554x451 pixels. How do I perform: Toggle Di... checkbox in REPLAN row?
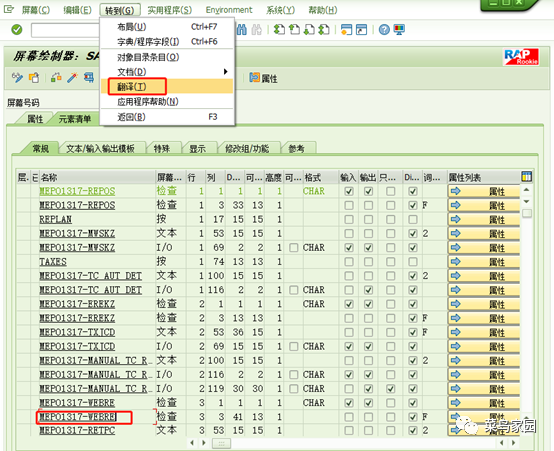[413, 219]
